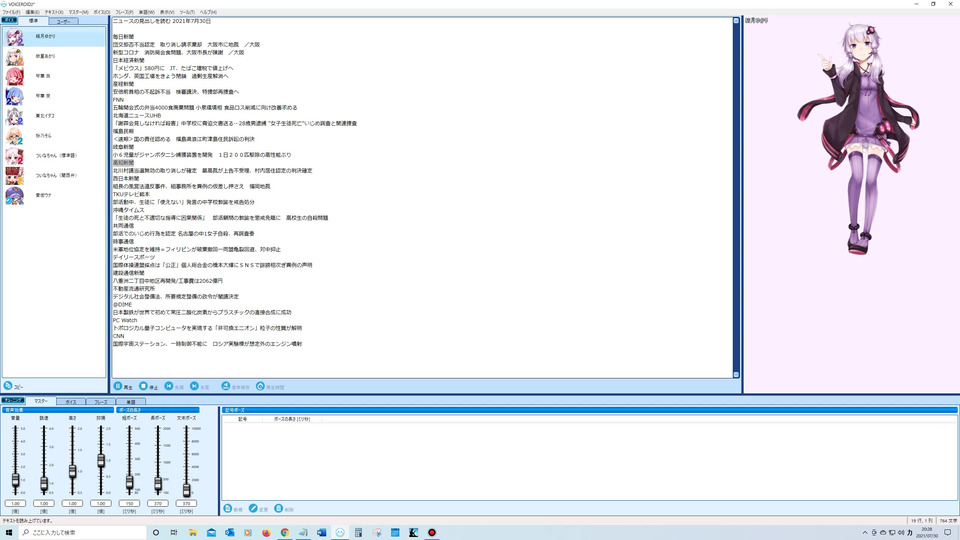
Task: Click the taskbar search box
Action: pyautogui.click(x=83, y=533)
